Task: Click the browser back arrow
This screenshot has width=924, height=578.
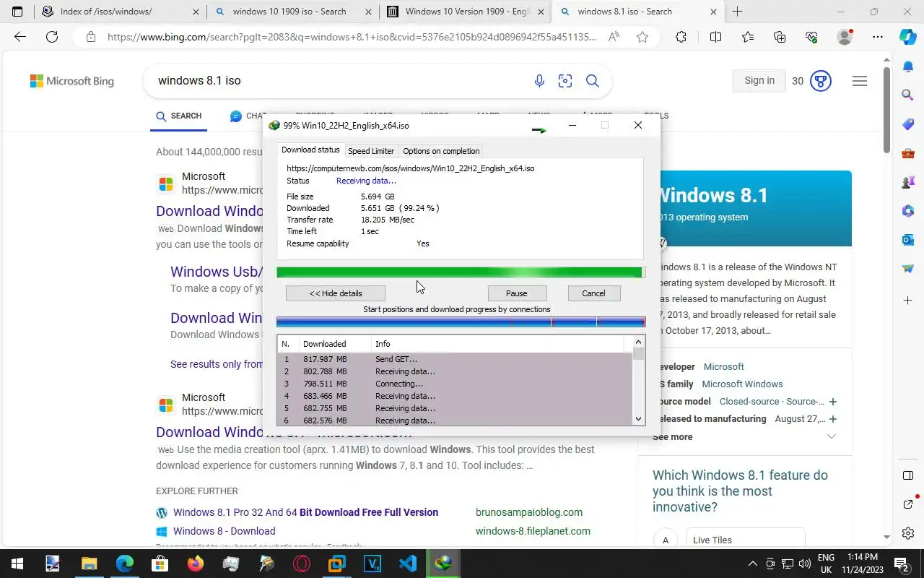Action: pyautogui.click(x=20, y=37)
